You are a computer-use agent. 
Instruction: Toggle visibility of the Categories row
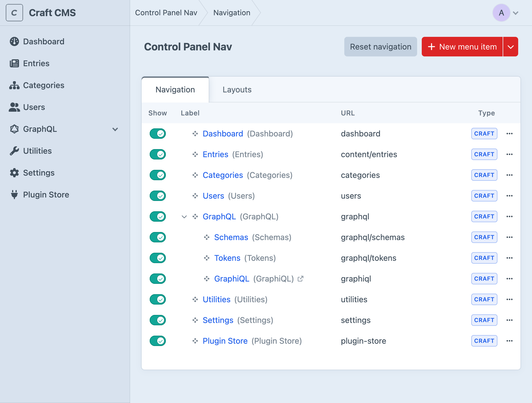(158, 175)
